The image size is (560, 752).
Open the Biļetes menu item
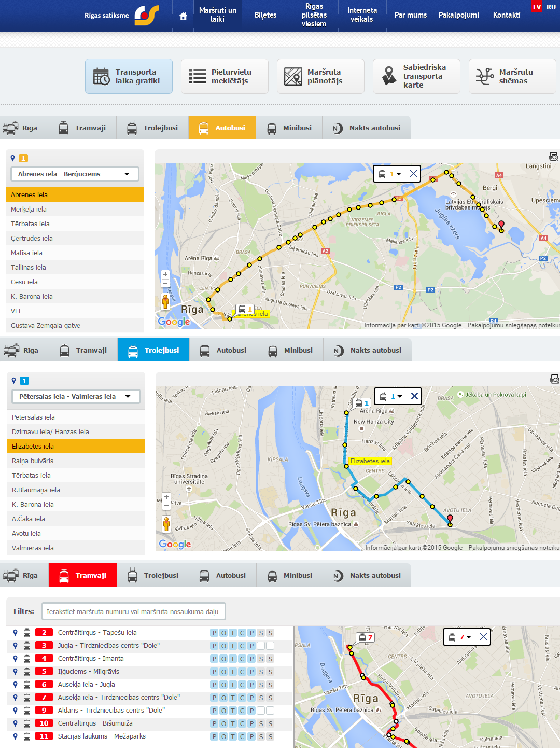(265, 16)
